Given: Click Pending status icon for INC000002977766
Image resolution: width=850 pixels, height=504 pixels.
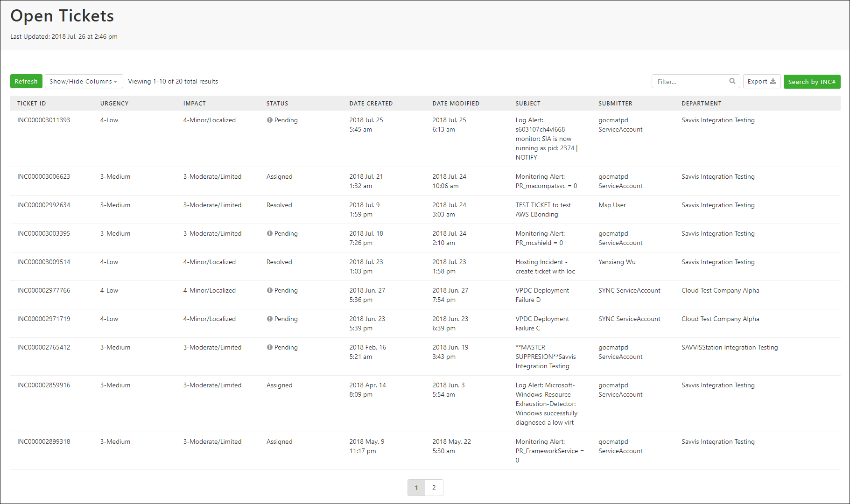Looking at the screenshot, I should [x=269, y=290].
